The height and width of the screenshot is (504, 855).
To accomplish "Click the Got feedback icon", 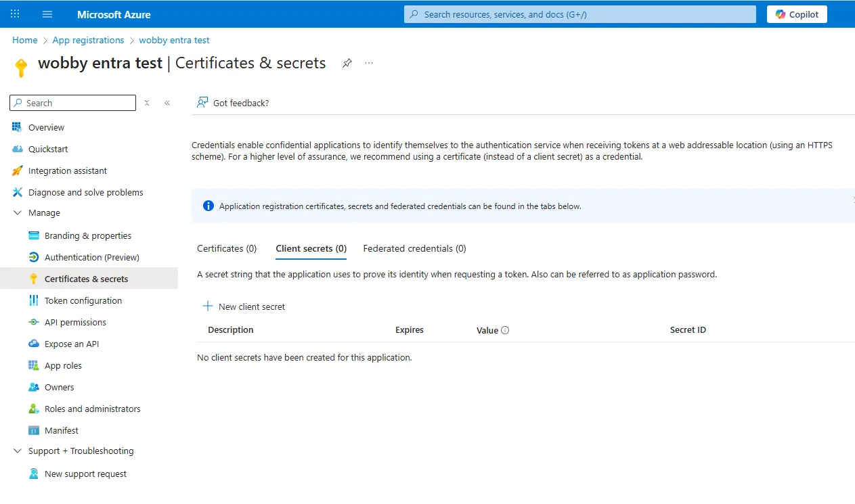I will pyautogui.click(x=202, y=103).
